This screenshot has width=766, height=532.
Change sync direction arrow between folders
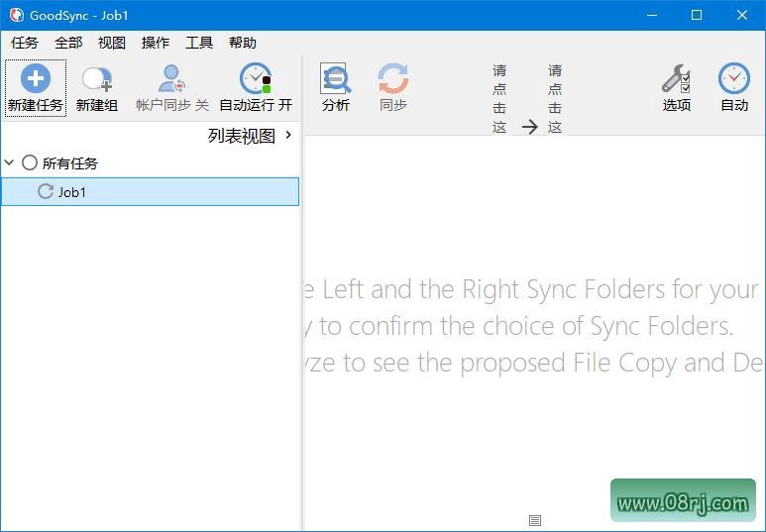pyautogui.click(x=529, y=127)
